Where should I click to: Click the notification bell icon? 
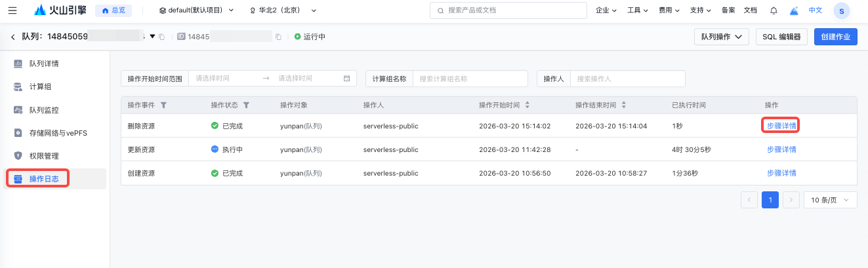click(774, 10)
